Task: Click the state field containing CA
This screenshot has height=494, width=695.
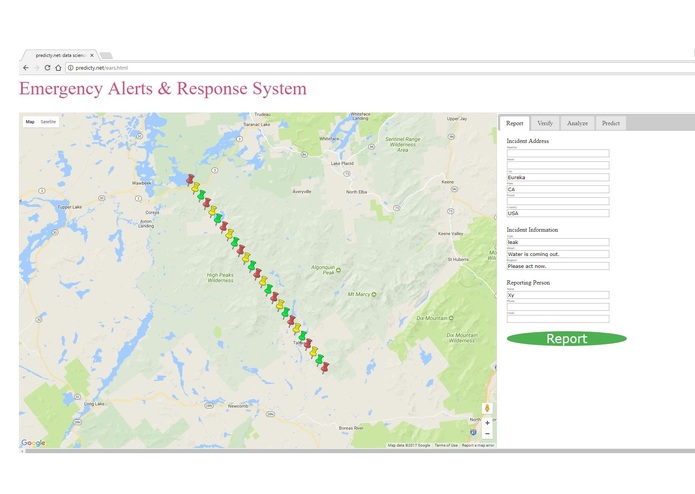Action: 558,189
